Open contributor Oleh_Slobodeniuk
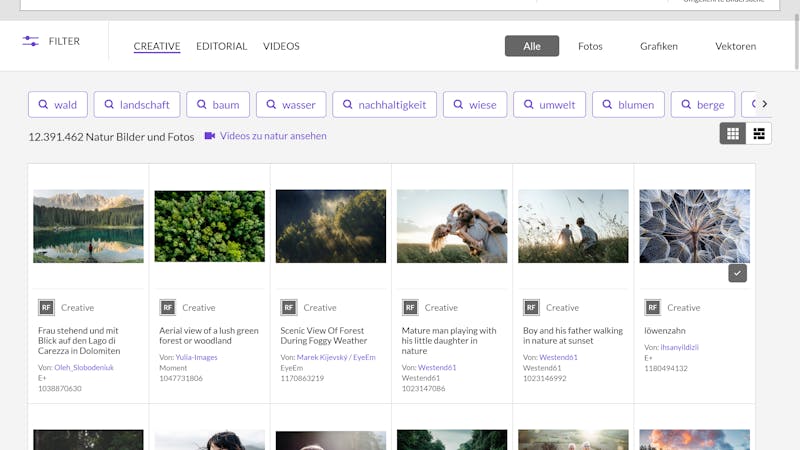The width and height of the screenshot is (800, 450). tap(84, 367)
